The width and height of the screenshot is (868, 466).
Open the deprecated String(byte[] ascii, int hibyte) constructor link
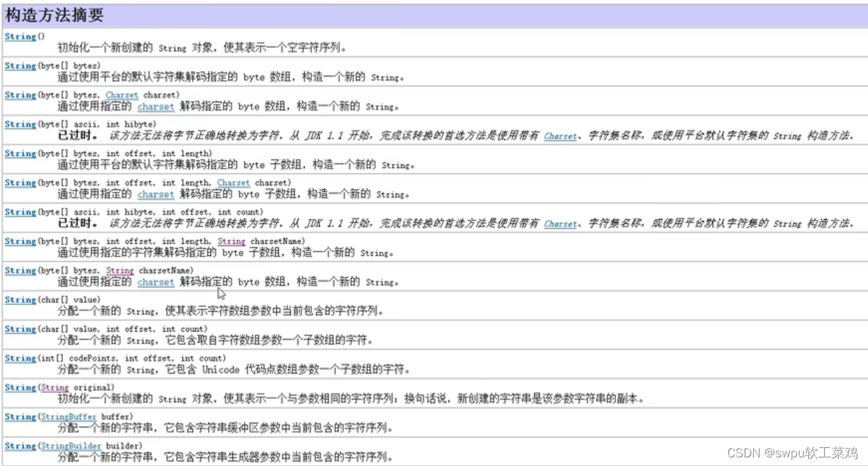tap(19, 124)
